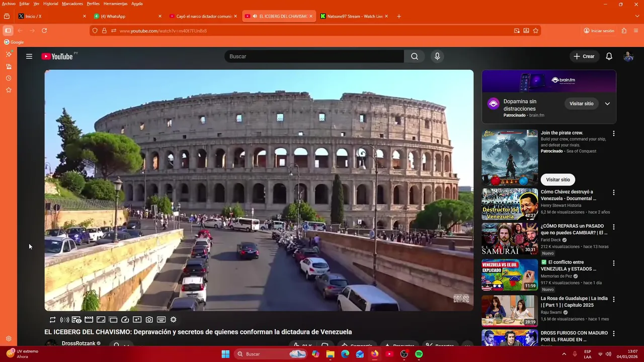Click Visitar sitio for Sea of Conquest
The image size is (644, 362).
(558, 179)
